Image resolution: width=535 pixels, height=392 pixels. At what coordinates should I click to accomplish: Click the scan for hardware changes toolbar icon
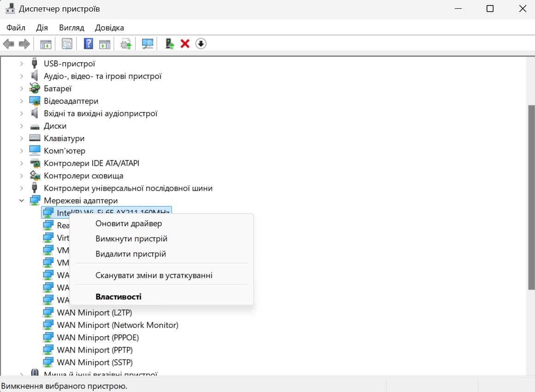coord(148,44)
